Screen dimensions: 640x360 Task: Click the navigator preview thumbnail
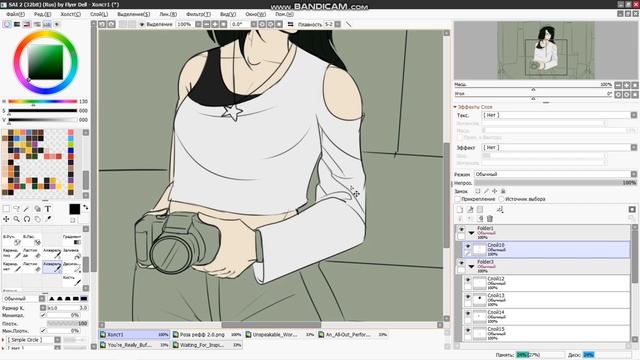point(546,51)
